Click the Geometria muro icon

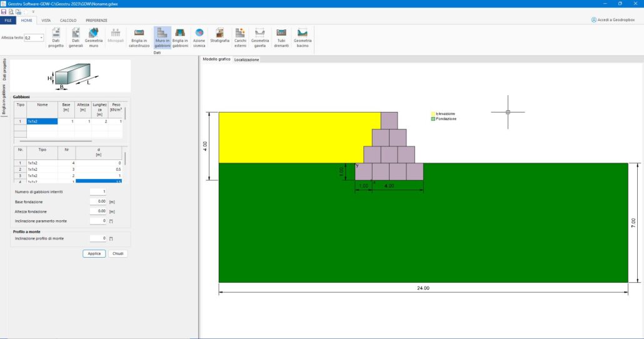pyautogui.click(x=94, y=37)
